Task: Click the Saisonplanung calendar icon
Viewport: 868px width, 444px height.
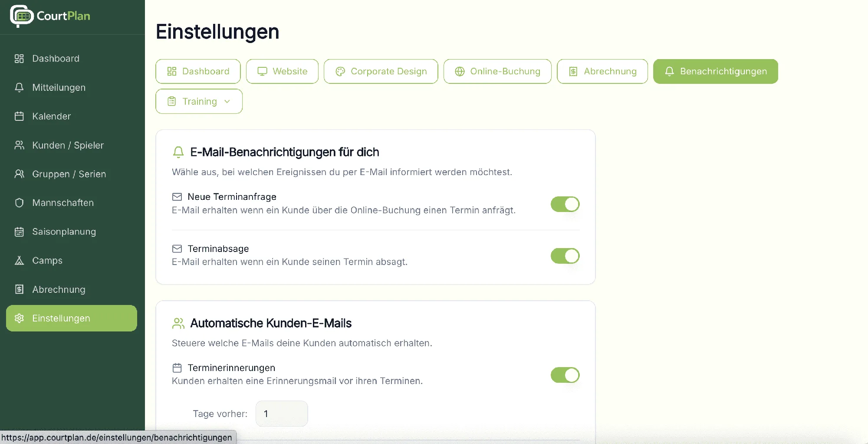Action: pyautogui.click(x=19, y=232)
